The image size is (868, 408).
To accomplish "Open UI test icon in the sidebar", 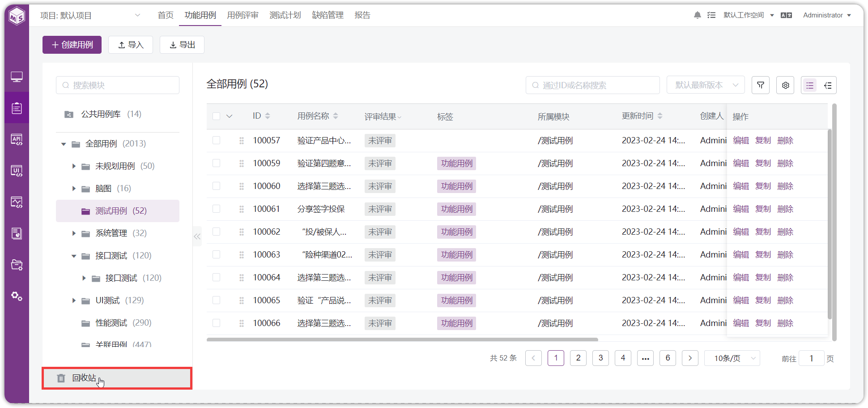I will pyautogui.click(x=17, y=171).
